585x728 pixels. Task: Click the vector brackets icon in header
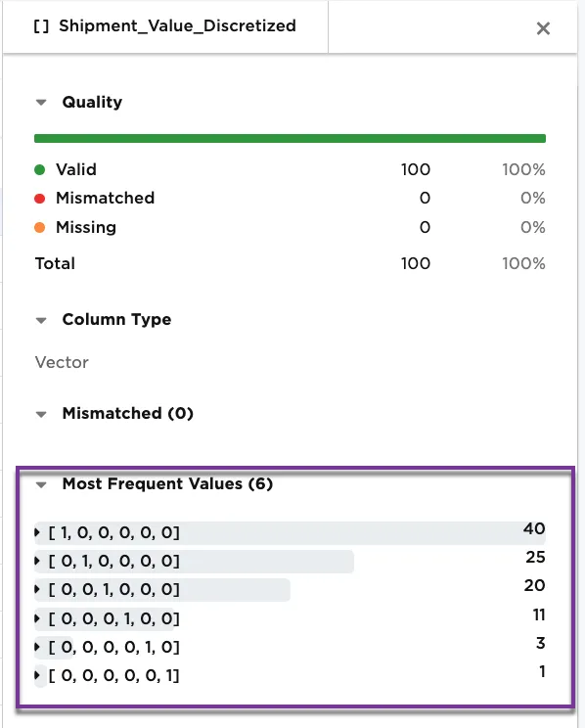(41, 26)
